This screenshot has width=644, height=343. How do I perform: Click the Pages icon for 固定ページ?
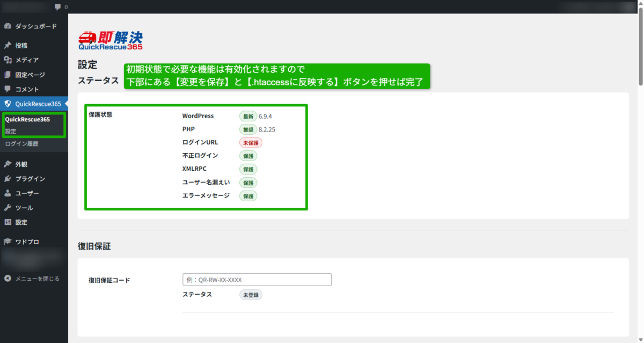click(x=8, y=75)
